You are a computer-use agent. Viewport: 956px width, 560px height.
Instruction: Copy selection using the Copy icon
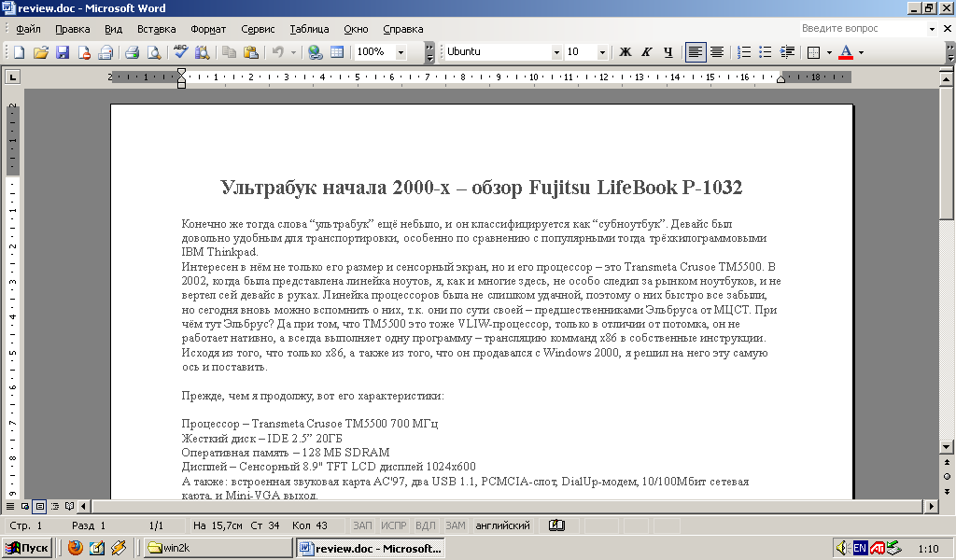[228, 51]
